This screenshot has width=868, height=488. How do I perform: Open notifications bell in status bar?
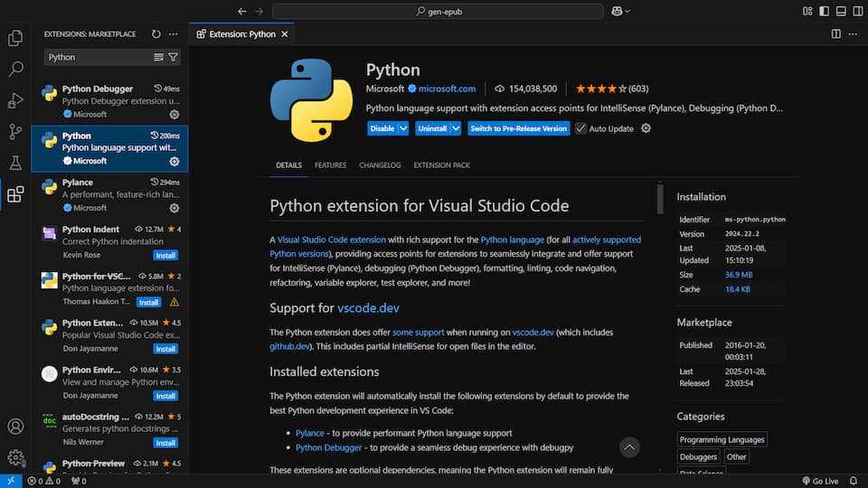(x=854, y=481)
